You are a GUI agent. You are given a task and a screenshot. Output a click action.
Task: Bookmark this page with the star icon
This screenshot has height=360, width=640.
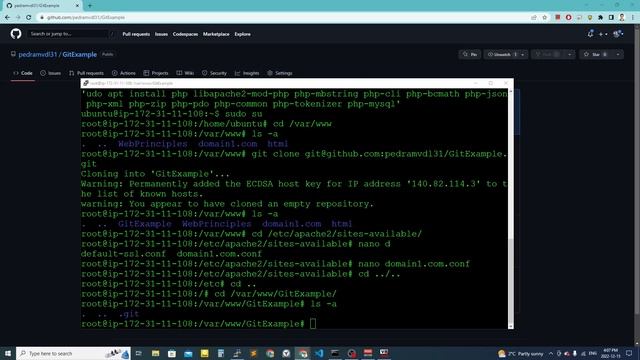[544, 18]
